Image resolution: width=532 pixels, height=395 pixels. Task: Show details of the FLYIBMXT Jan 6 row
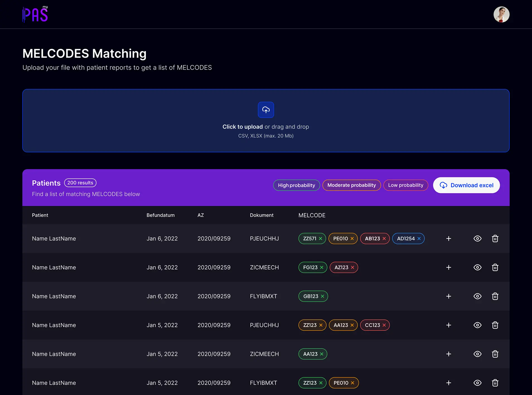[x=477, y=296]
